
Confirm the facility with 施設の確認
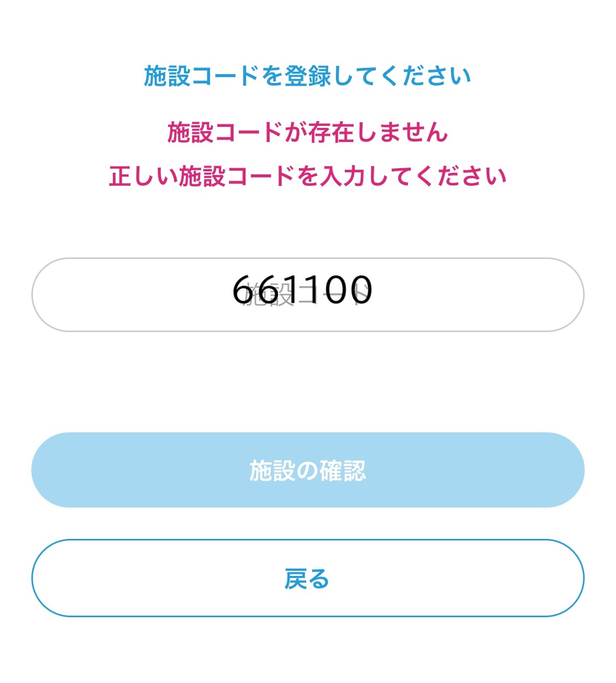pyautogui.click(x=307, y=470)
